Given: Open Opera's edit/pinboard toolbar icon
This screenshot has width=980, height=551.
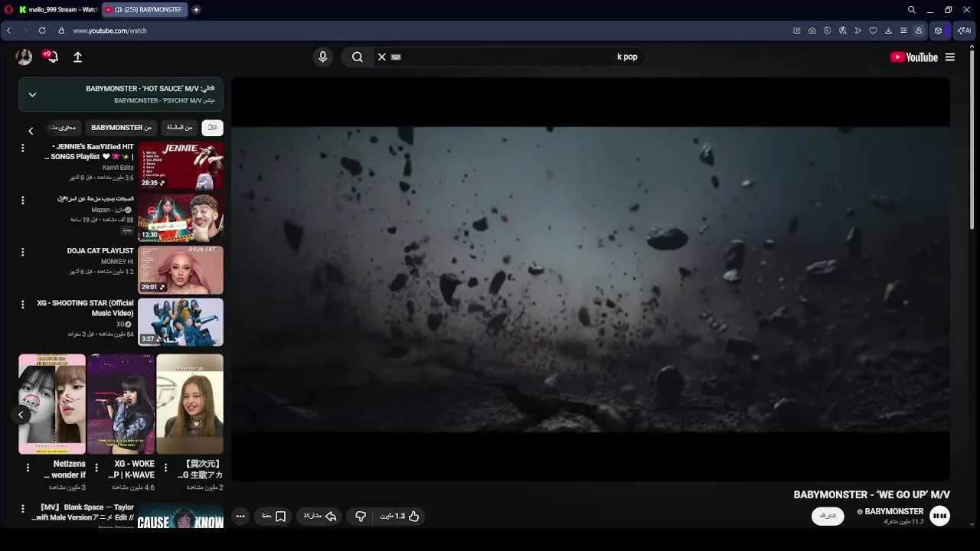Looking at the screenshot, I should pos(797,31).
